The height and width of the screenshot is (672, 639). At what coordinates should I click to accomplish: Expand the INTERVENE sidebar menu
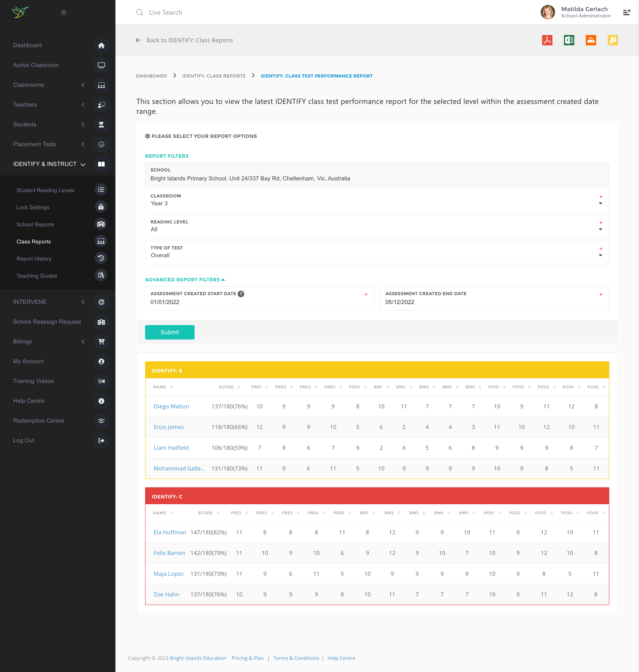point(30,302)
